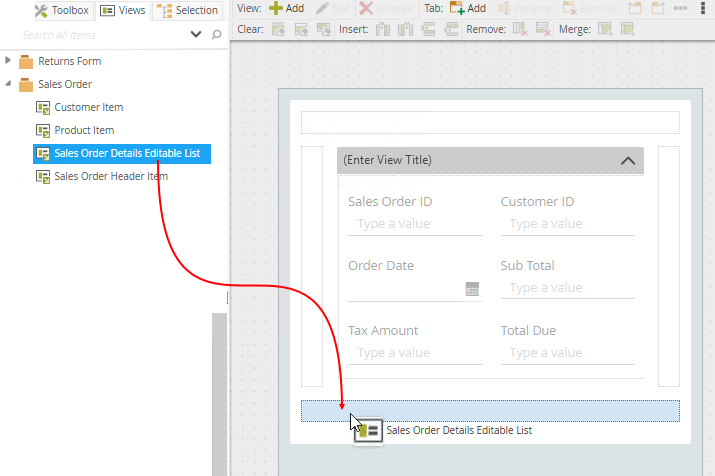Click the Sales Order ID label
Screen dimensions: 715x476
tap(390, 202)
